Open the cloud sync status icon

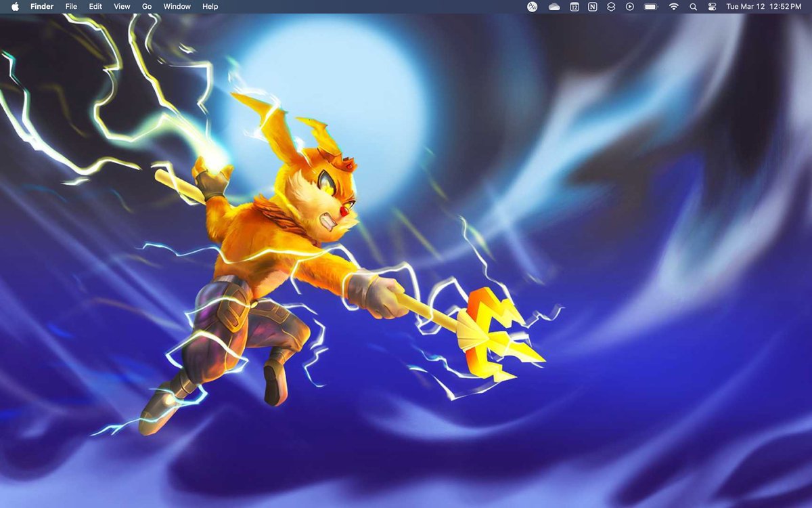point(554,6)
